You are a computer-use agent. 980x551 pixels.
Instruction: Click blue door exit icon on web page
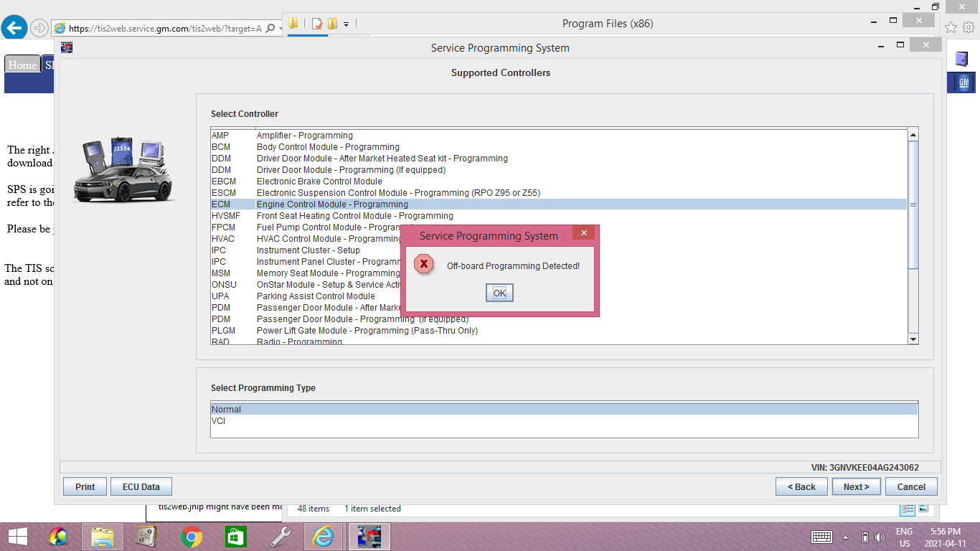tap(961, 59)
